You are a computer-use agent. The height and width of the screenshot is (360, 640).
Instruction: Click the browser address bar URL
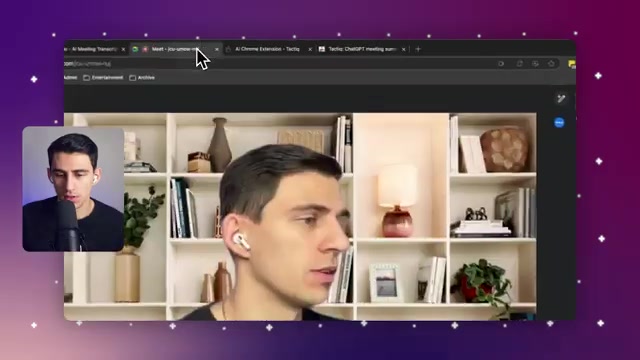tap(87, 64)
